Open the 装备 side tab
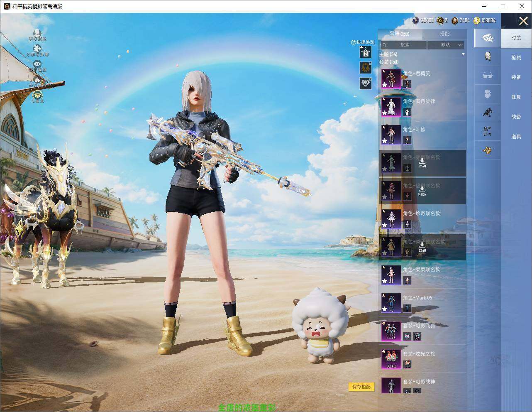The height and width of the screenshot is (412, 532). (x=516, y=77)
